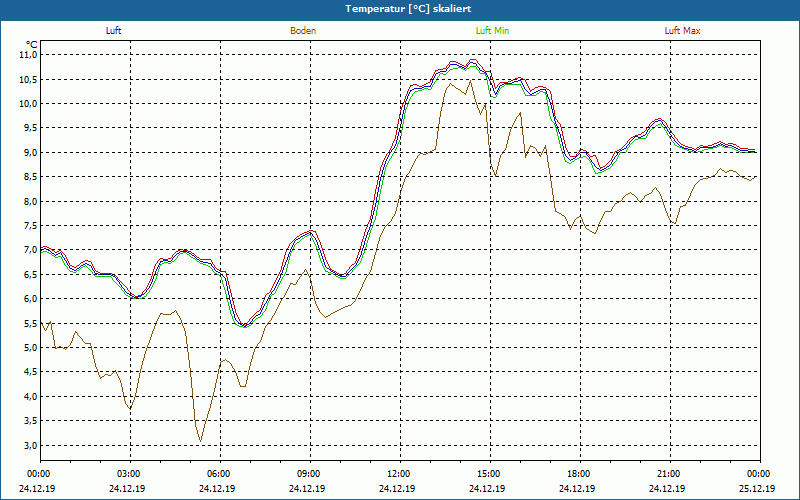
Task: Click the 8,0 y-axis label
Action: click(31, 202)
